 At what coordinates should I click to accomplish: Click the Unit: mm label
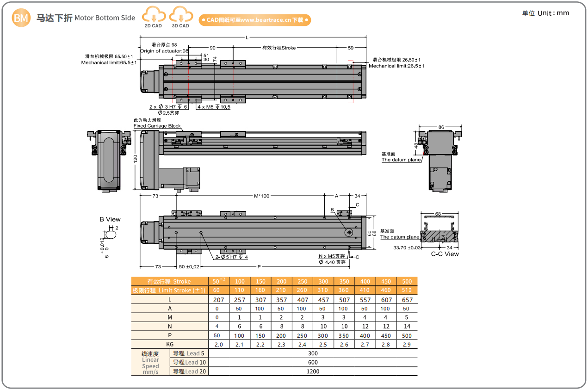pyautogui.click(x=546, y=13)
